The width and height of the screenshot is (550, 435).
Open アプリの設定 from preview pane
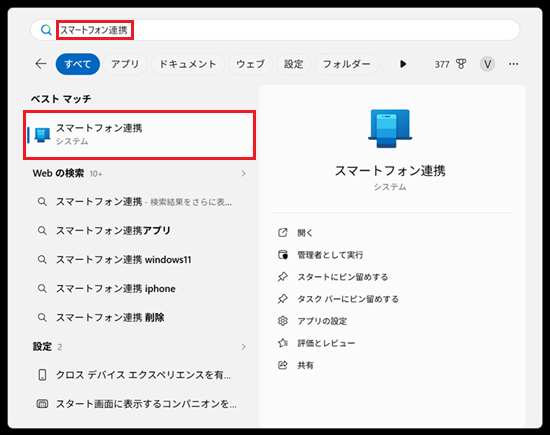322,321
